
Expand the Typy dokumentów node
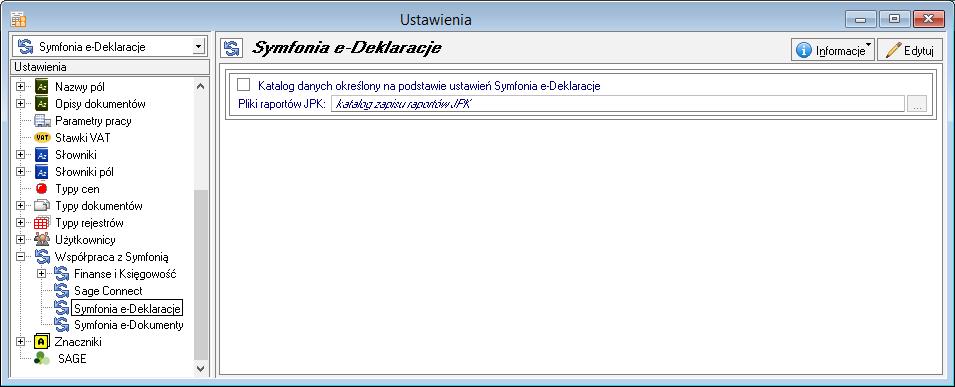click(21, 206)
